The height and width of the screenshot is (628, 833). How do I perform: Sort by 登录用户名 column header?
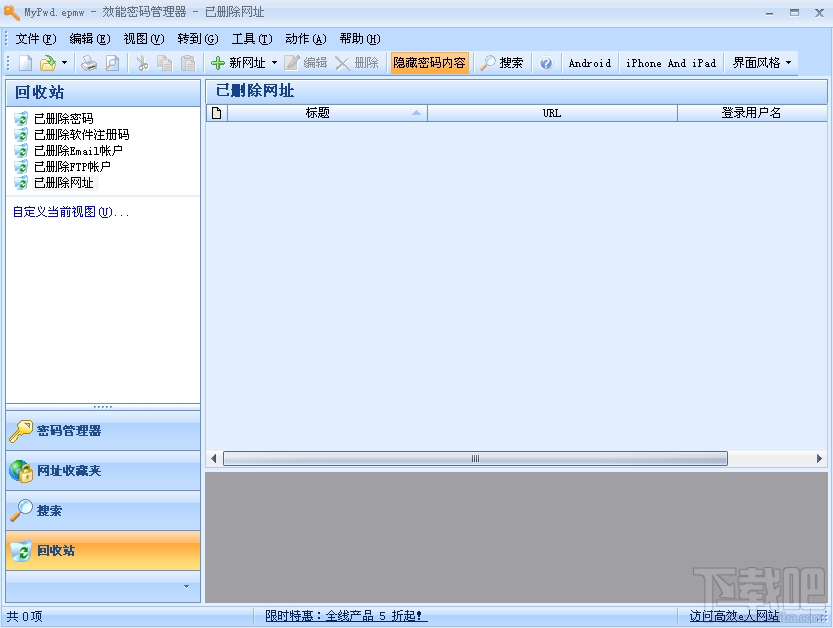coord(752,113)
